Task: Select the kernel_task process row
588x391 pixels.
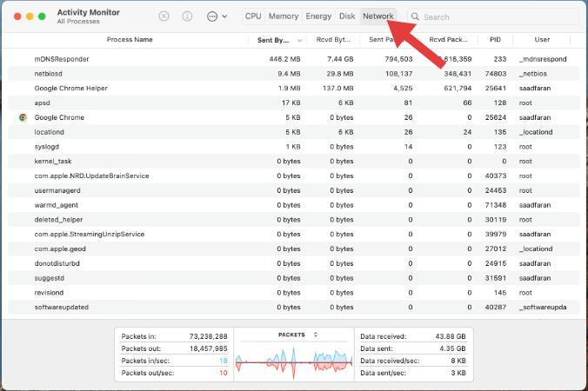Action: 294,161
